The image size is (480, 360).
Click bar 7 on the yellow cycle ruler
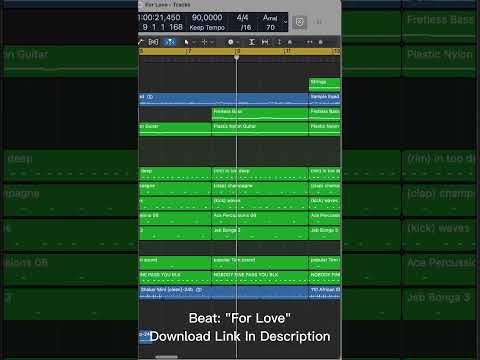(189, 51)
